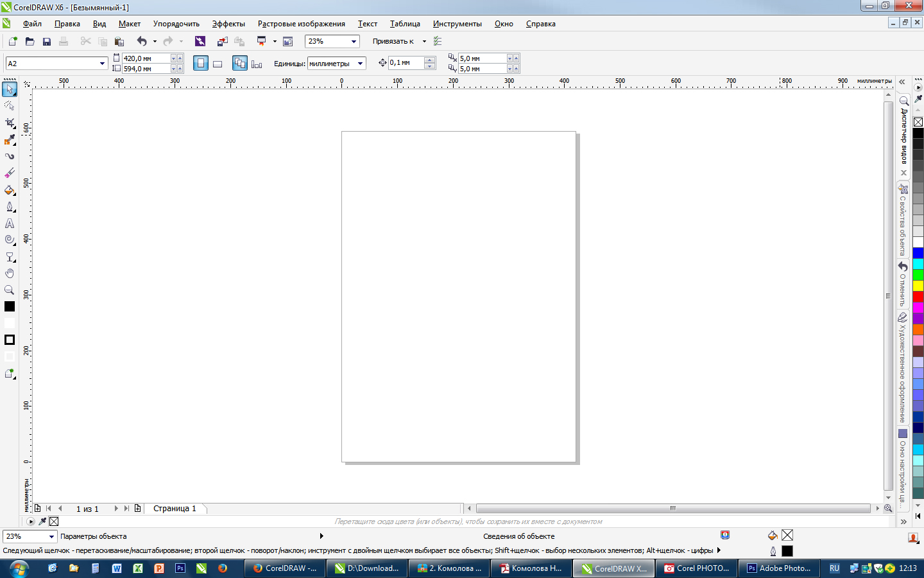924x578 pixels.
Task: Open the Макет menu
Action: [x=130, y=24]
